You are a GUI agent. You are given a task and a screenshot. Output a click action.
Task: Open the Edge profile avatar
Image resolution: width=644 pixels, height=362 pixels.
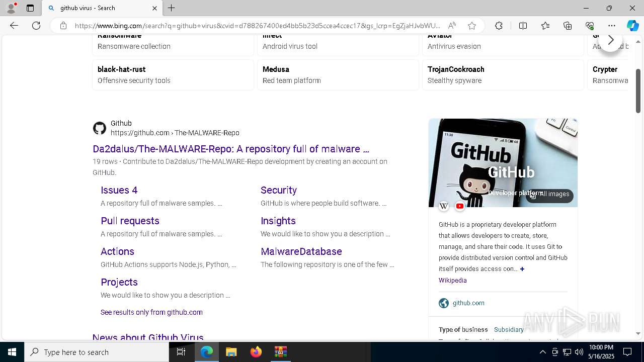pos(11,8)
